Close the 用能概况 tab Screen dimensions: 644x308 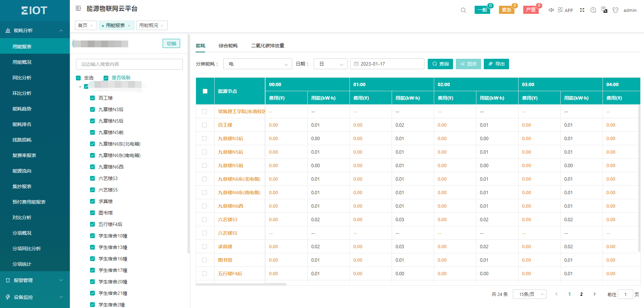pos(162,26)
